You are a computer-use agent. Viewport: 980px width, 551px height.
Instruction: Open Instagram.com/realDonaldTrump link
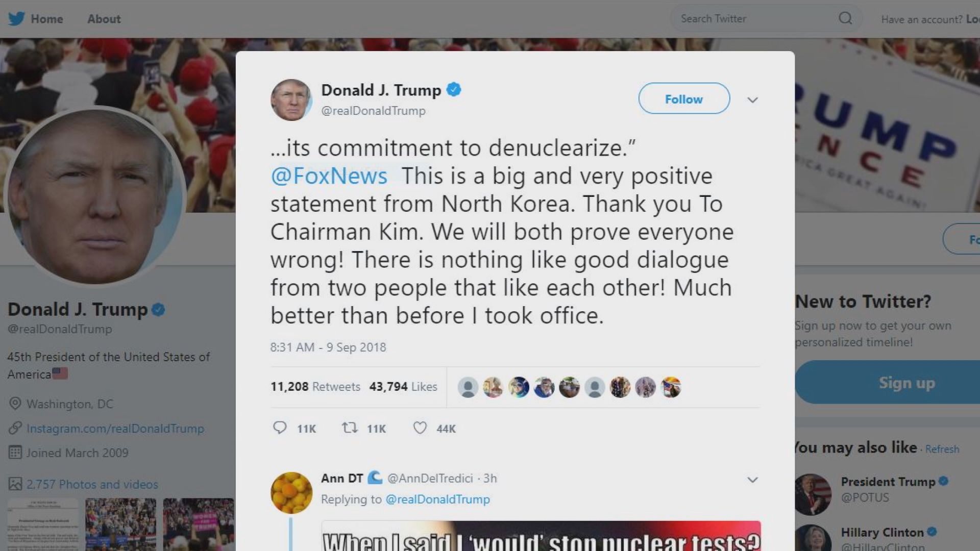click(115, 429)
